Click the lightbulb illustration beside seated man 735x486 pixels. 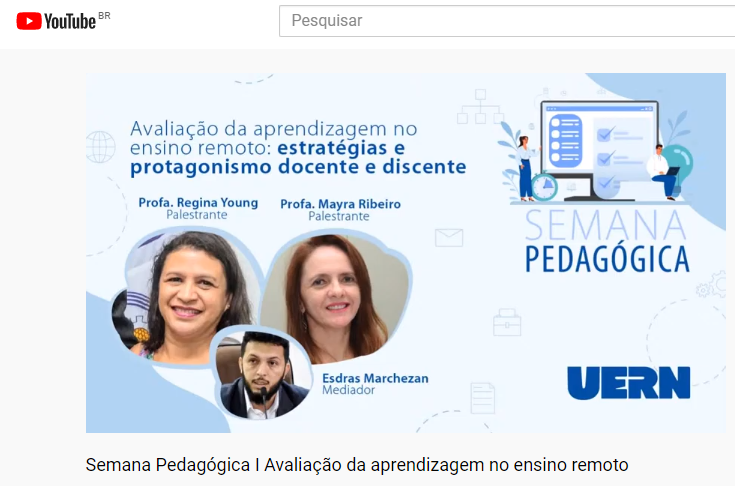point(678,163)
